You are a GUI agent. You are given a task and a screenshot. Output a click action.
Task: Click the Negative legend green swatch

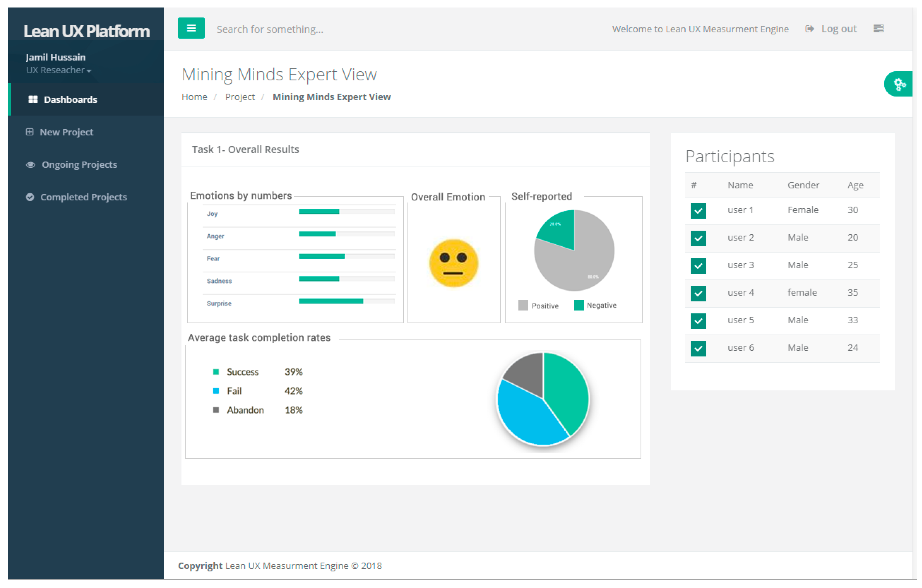click(x=579, y=305)
